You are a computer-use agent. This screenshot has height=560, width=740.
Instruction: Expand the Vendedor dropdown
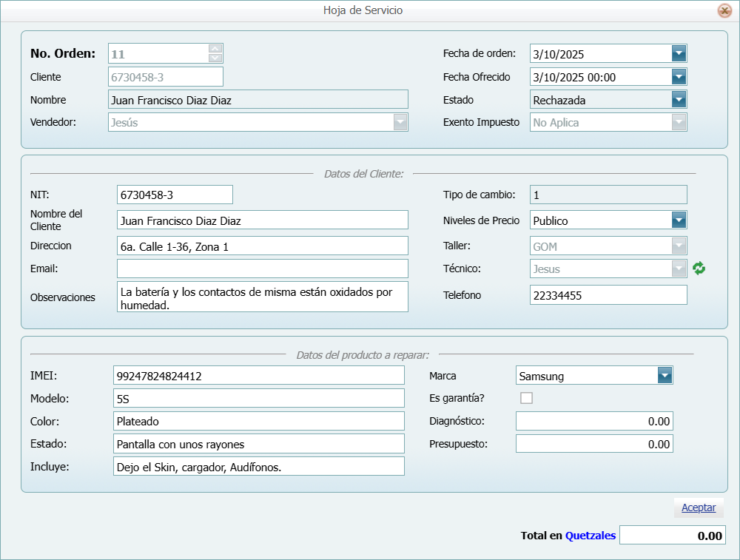(x=400, y=122)
